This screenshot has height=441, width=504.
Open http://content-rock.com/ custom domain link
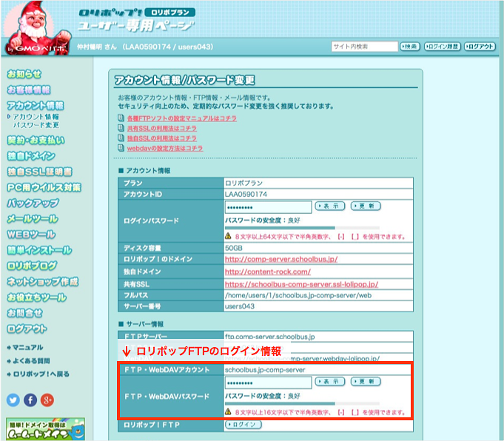coord(268,272)
